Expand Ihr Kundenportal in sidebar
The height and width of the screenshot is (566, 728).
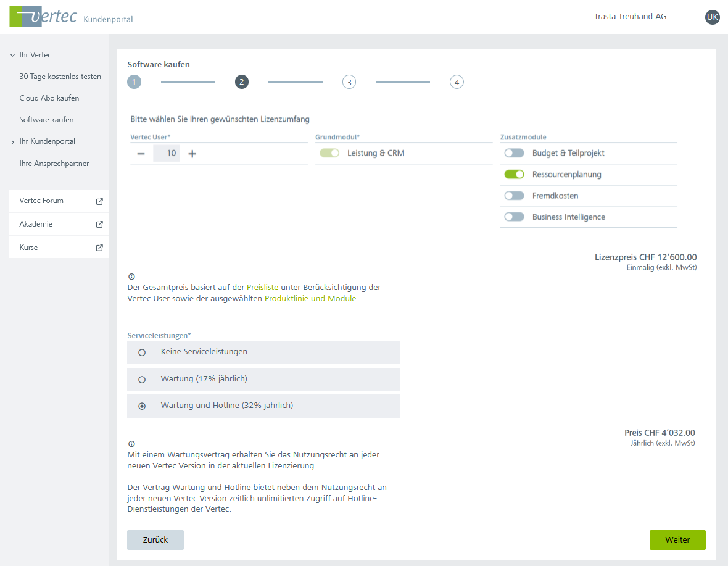tap(12, 142)
